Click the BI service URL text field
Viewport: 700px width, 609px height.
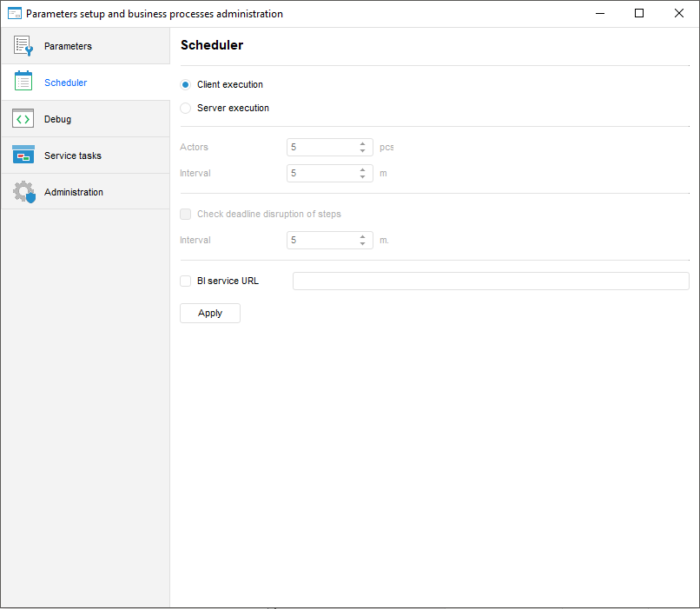[x=491, y=281]
